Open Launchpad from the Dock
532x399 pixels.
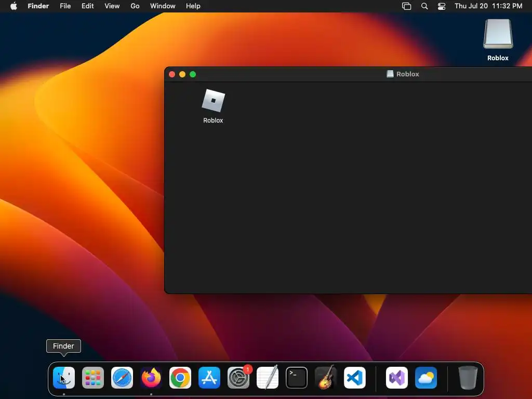pyautogui.click(x=93, y=378)
